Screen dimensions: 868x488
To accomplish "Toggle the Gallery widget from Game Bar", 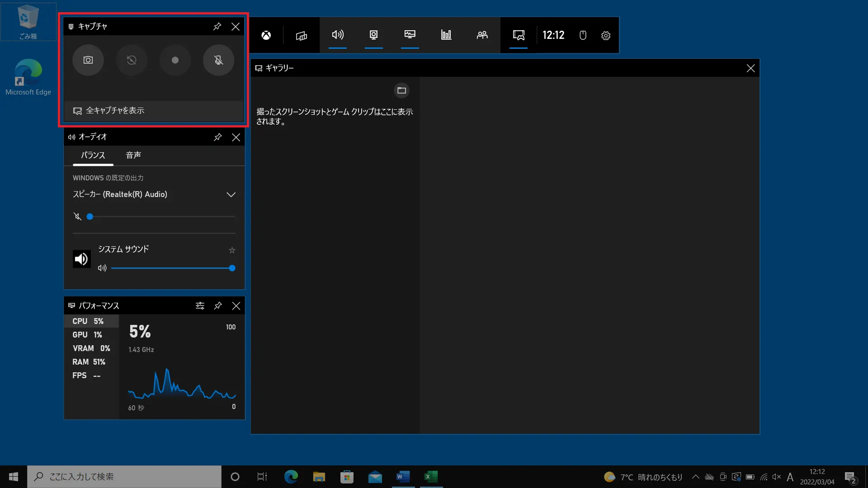I will (x=519, y=35).
